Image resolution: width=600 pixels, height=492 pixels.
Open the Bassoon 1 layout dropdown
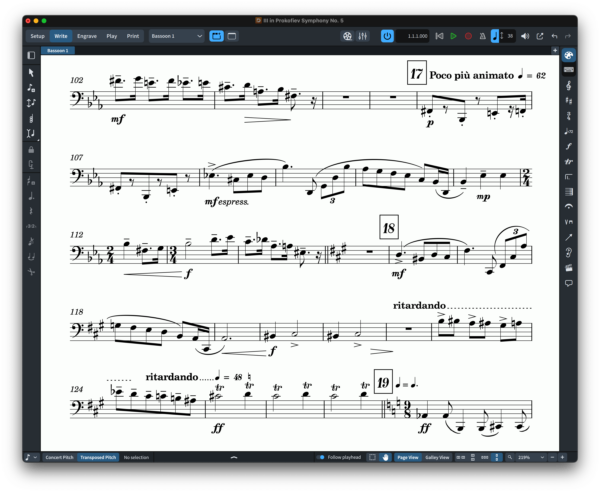[176, 36]
